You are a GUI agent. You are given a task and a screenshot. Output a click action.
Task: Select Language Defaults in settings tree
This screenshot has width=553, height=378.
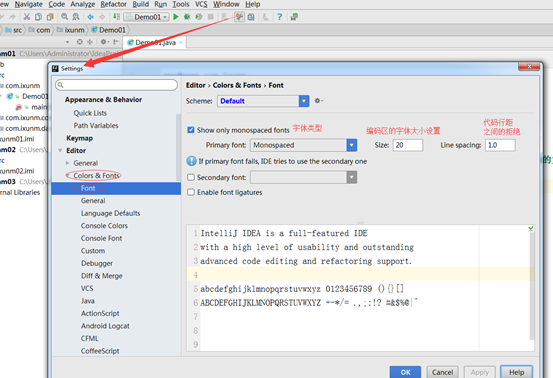[x=110, y=213]
